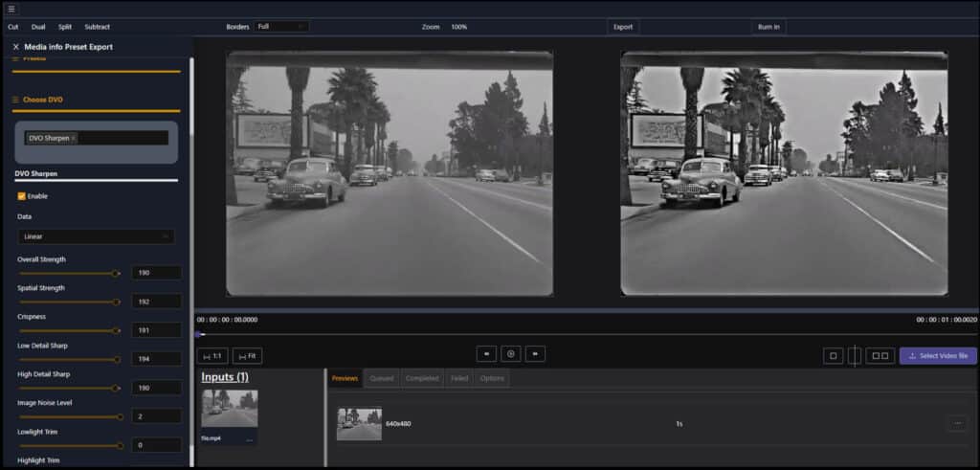This screenshot has height=470, width=980.
Task: Click the 1:1 zoom button
Action: coord(212,356)
